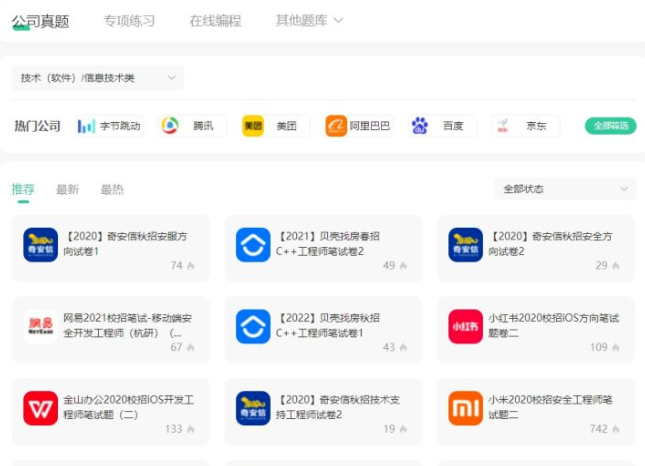Click the arrow in the 全部状态 selector
645x466 pixels.
pos(624,189)
